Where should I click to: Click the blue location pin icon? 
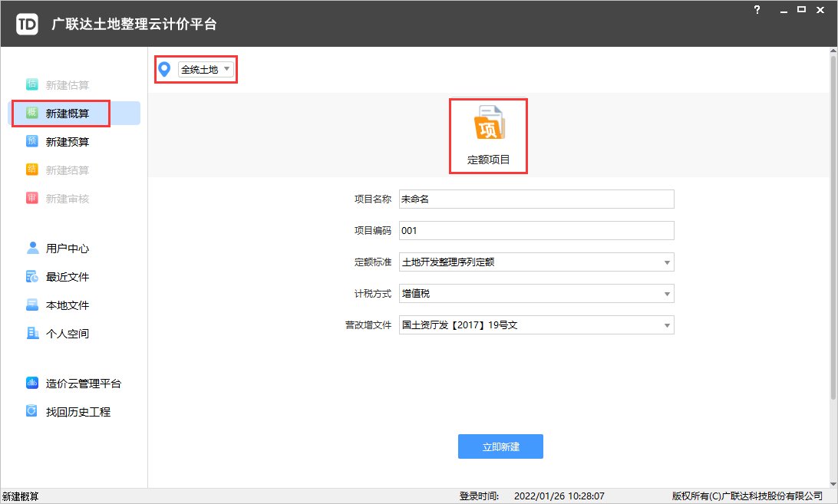(163, 70)
